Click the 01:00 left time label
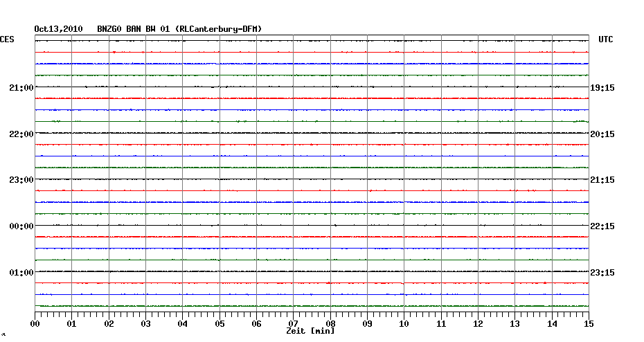The width and height of the screenshot is (644, 342). point(21,272)
